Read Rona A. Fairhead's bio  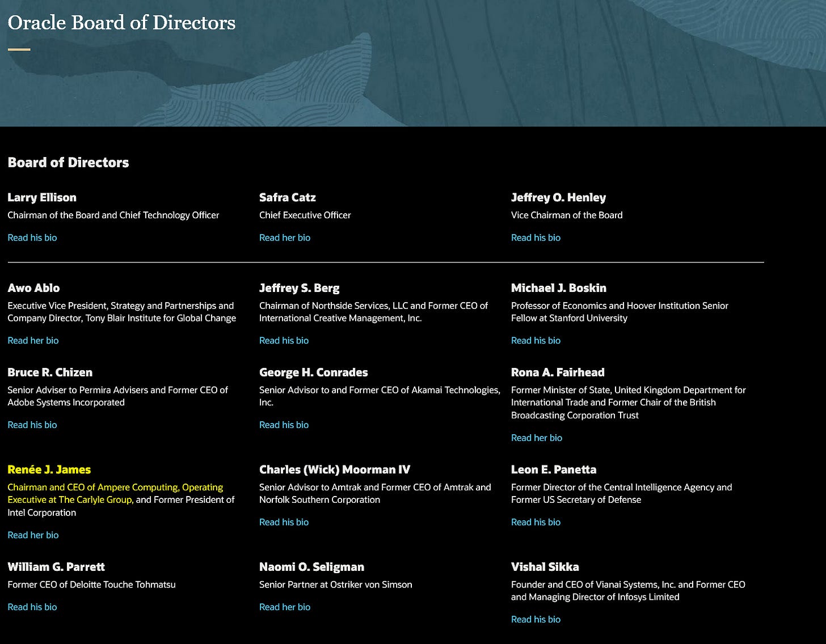click(x=537, y=438)
